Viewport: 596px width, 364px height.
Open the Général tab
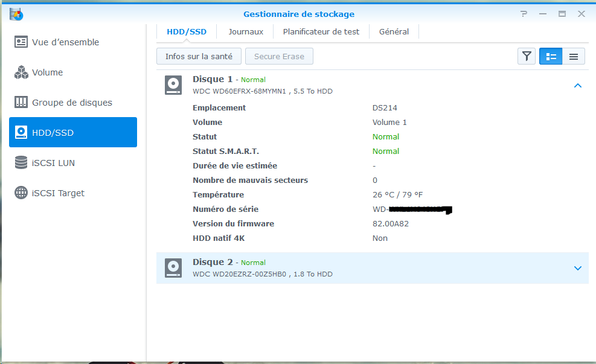click(394, 32)
